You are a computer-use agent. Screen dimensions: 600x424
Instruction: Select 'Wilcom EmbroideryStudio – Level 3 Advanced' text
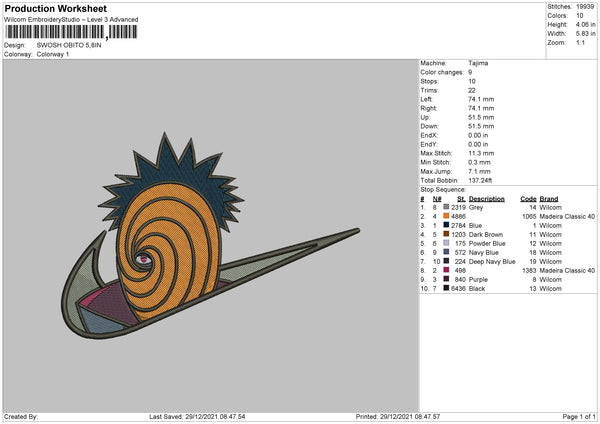[71, 20]
